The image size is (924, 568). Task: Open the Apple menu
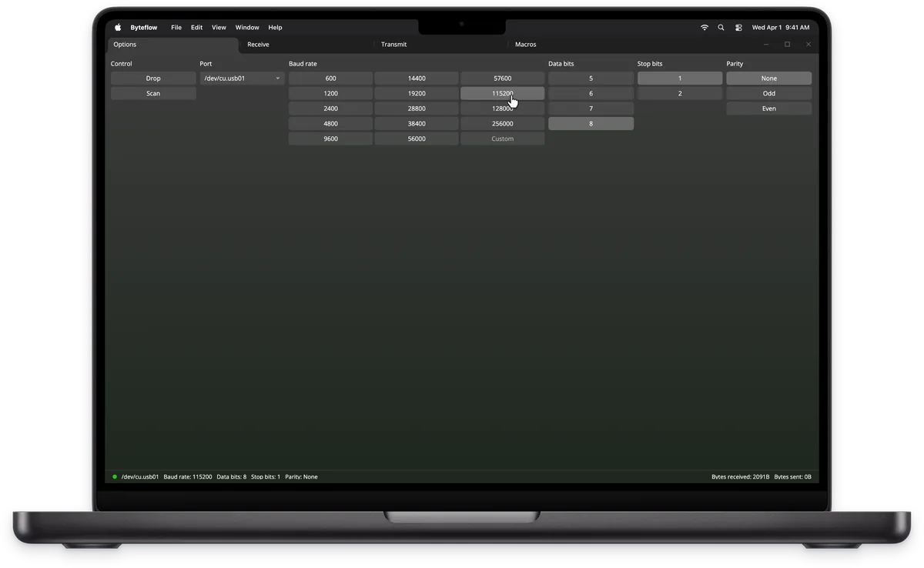tap(118, 28)
